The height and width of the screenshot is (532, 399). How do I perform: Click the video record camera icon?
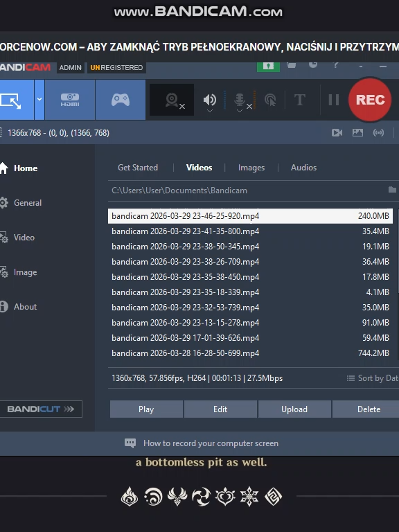337,133
